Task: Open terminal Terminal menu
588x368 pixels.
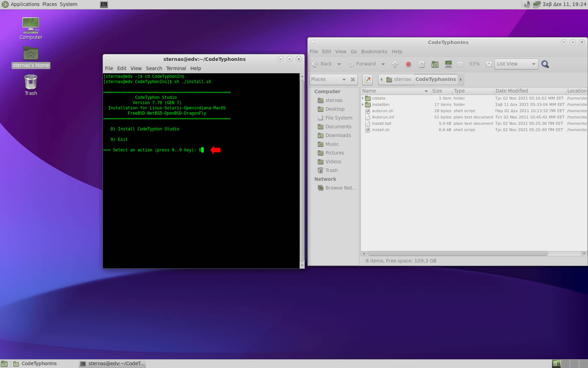Action: coord(176,68)
